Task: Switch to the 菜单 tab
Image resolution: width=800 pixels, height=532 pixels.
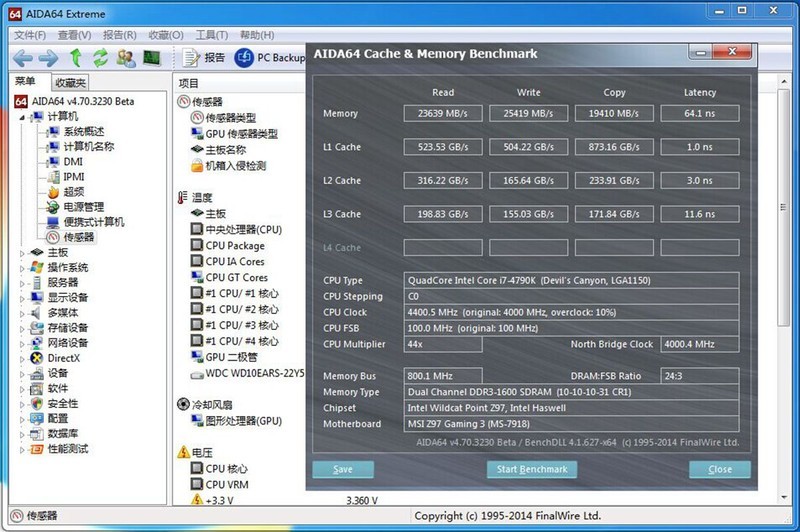Action: point(26,82)
